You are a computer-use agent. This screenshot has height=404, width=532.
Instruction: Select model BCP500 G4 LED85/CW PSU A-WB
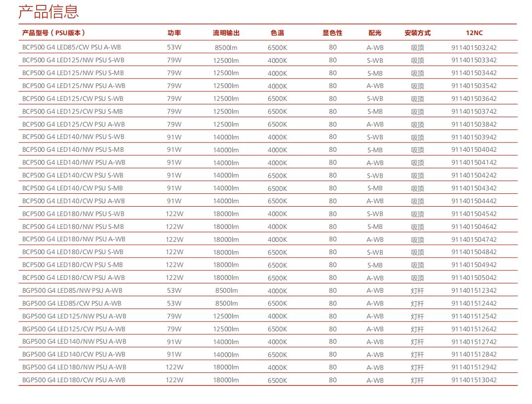click(x=72, y=47)
